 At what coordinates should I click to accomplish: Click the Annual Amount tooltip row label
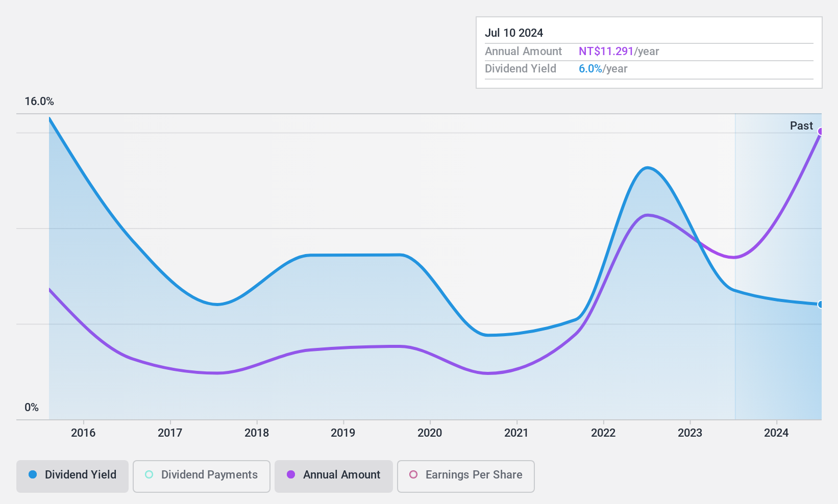[523, 52]
